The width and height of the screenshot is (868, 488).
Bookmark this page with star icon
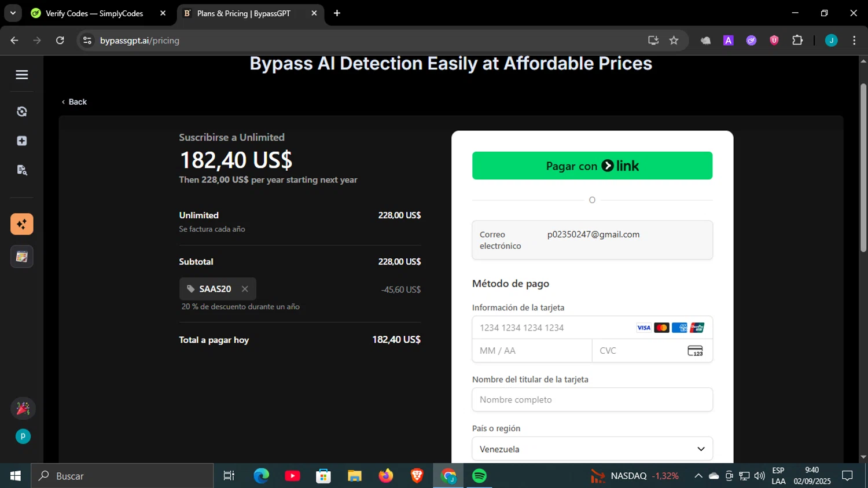674,41
